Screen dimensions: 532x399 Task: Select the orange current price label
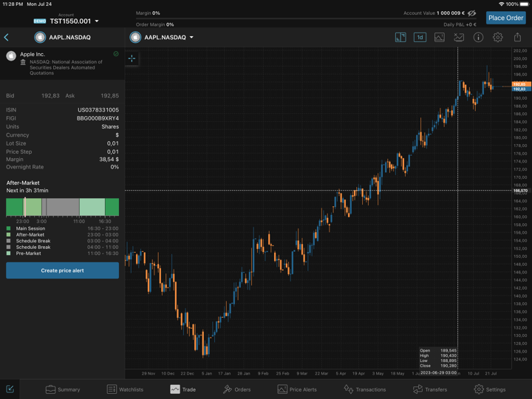(x=519, y=84)
